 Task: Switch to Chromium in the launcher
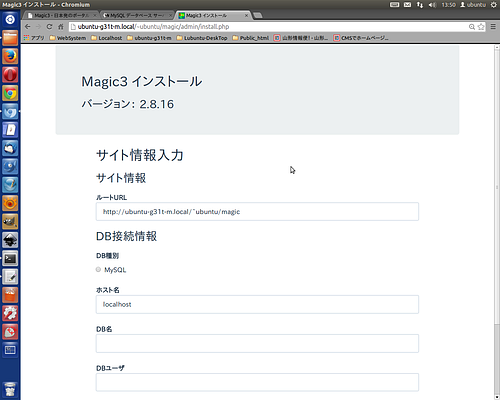click(x=10, y=111)
